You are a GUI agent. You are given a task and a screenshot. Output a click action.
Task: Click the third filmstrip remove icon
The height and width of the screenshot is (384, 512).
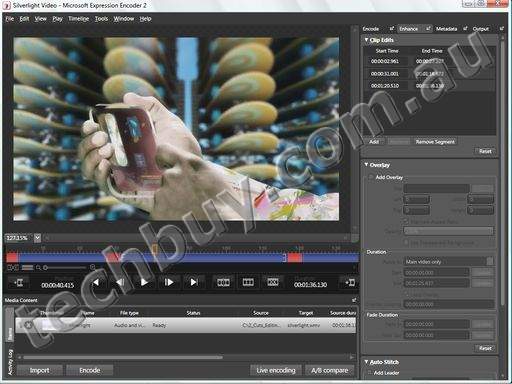tap(273, 283)
